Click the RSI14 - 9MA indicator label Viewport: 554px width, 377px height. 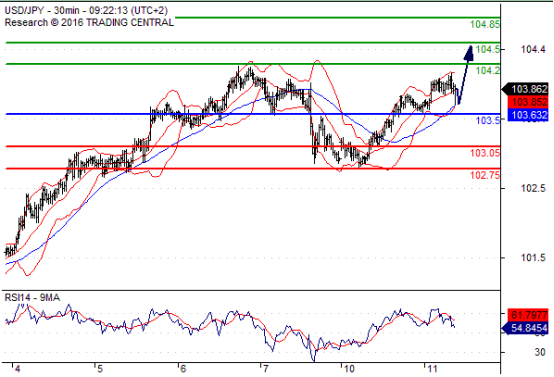[32, 298]
